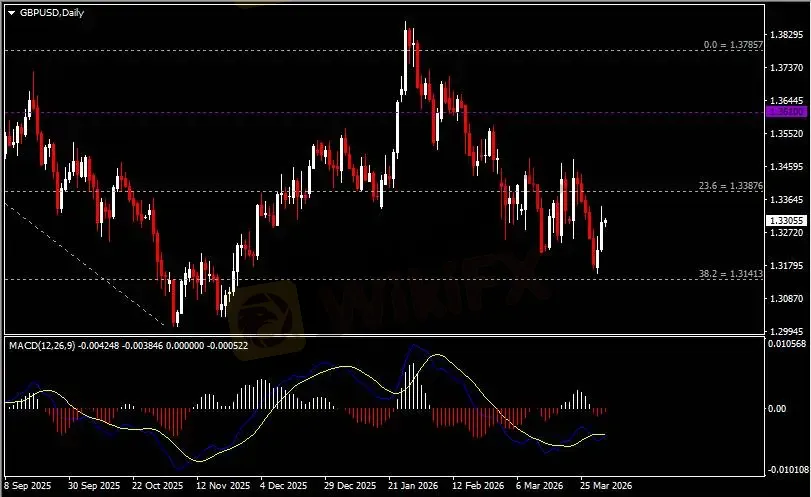Image resolution: width=811 pixels, height=497 pixels.
Task: Click the MACD zero level 0.00 label
Action: point(777,409)
